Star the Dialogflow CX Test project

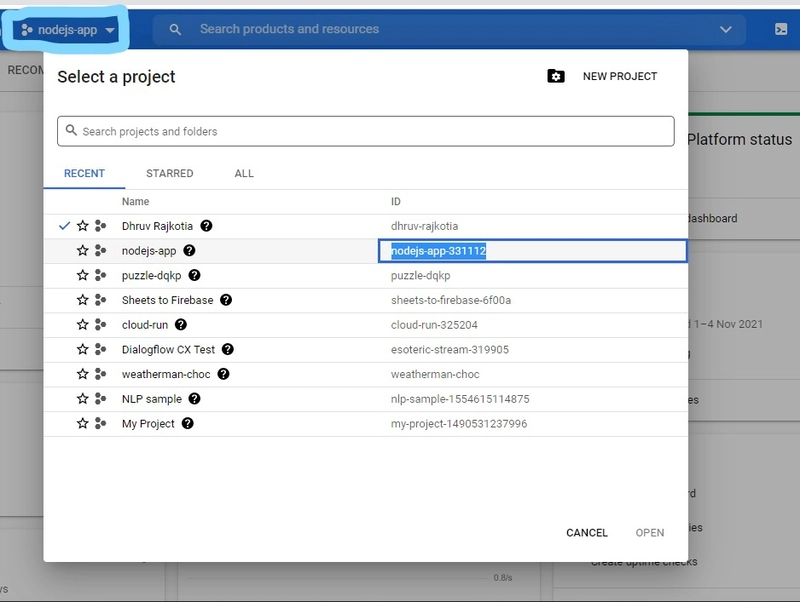click(83, 349)
